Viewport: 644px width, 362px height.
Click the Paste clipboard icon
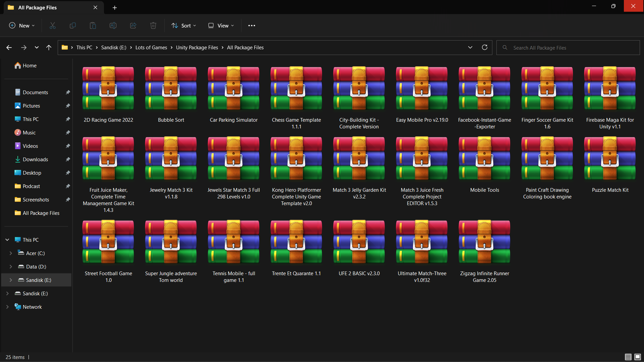pyautogui.click(x=93, y=25)
